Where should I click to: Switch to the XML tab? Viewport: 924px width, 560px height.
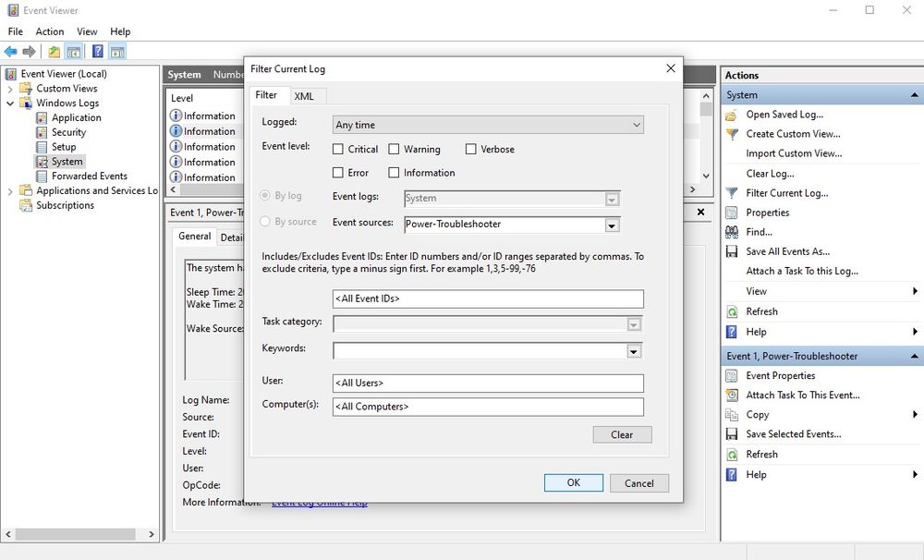point(305,95)
